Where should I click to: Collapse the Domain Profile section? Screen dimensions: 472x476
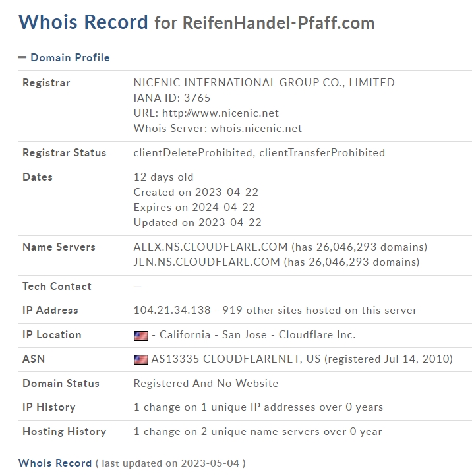pos(22,57)
